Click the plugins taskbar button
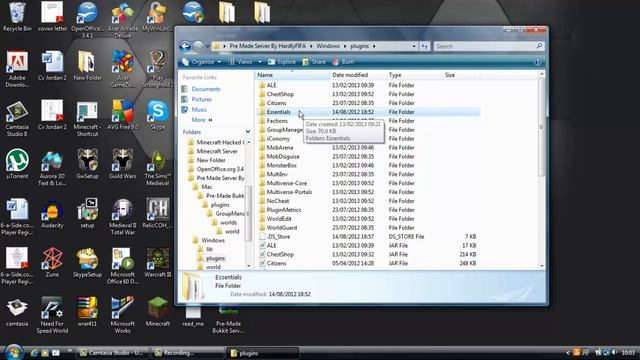640x360 pixels. click(x=263, y=353)
